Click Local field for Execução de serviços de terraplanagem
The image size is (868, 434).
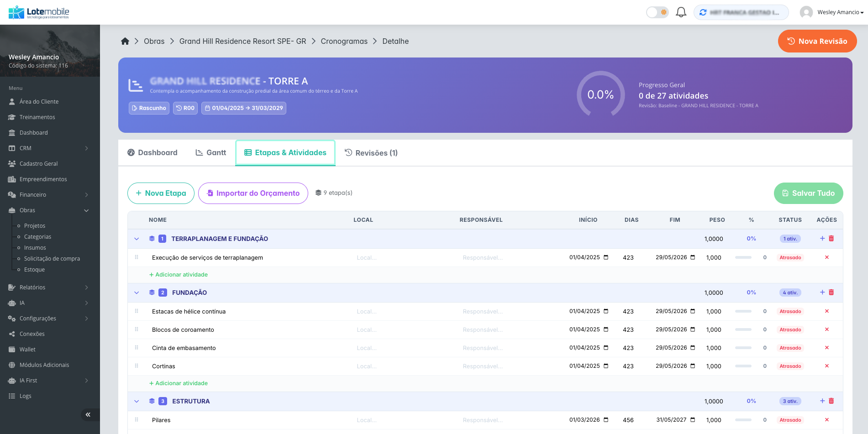404,258
